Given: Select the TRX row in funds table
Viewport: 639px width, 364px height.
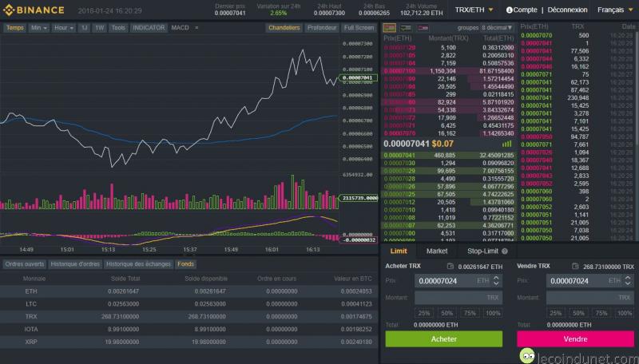Looking at the screenshot, I should 189,316.
